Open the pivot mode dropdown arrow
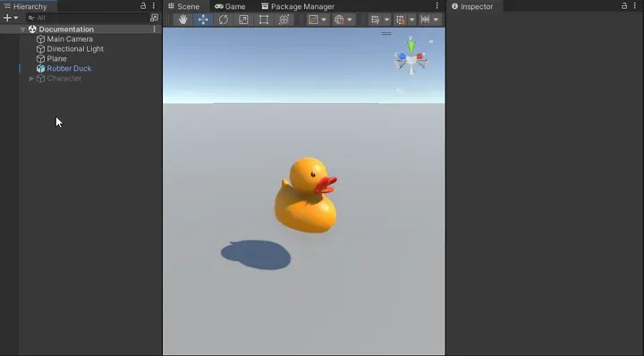The image size is (644, 356). click(x=324, y=20)
